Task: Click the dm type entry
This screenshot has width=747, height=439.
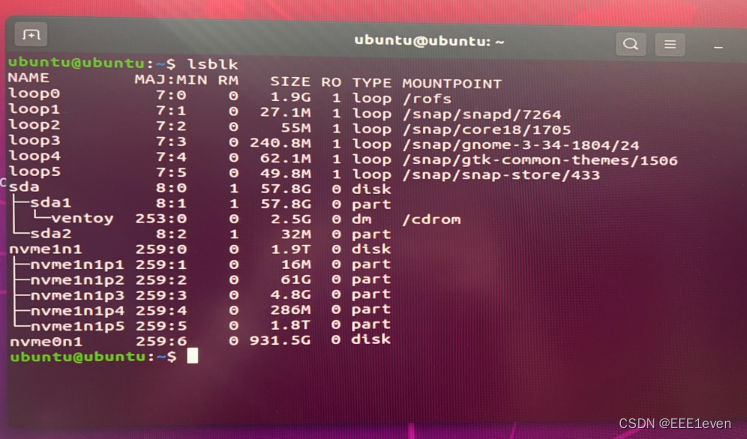Action: (361, 219)
